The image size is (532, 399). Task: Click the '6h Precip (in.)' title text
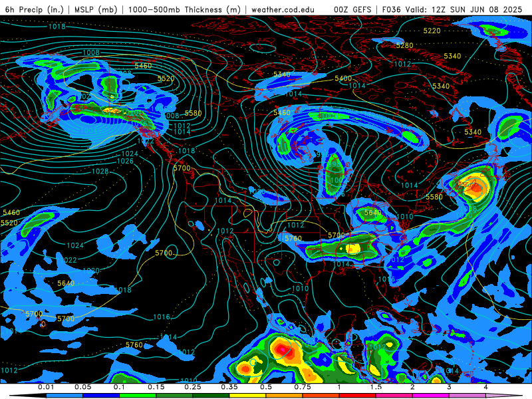coord(34,9)
